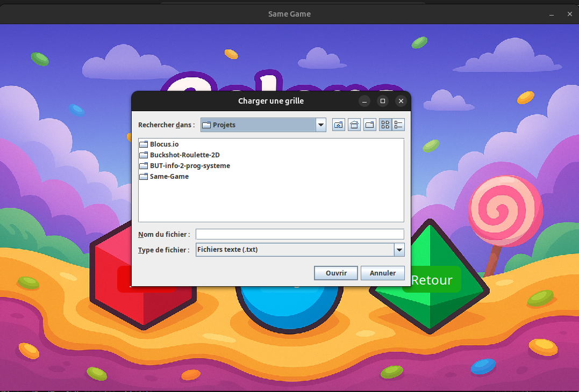Focus the Nom du fichier text field

(299, 234)
